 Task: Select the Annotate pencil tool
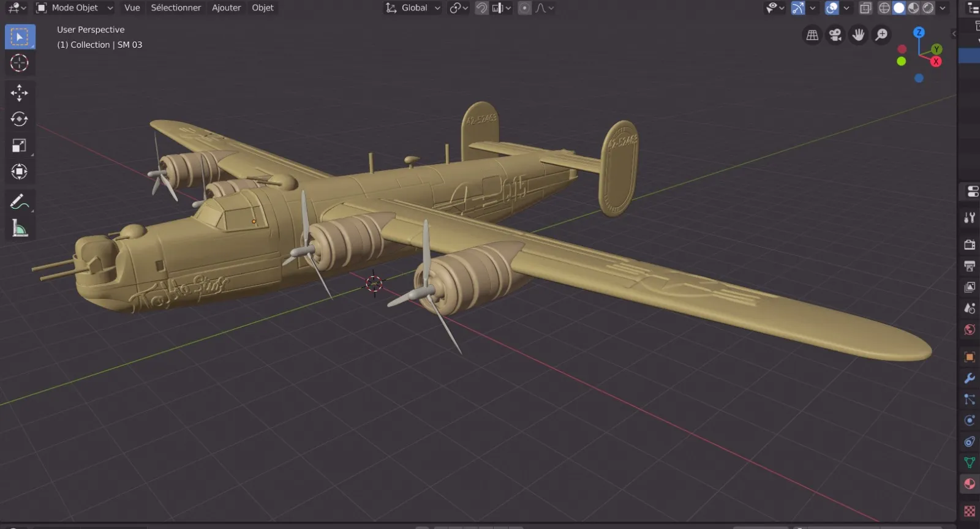tap(19, 201)
